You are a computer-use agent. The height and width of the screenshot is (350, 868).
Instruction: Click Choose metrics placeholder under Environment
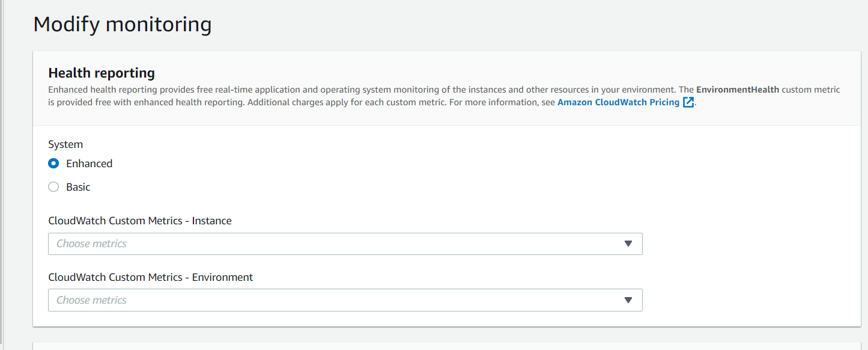point(91,300)
